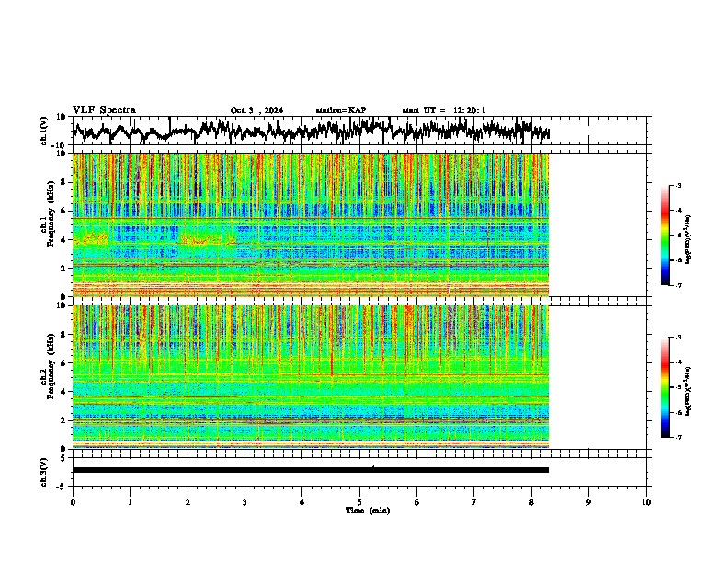Screen dimensions: 728x563
Task: Click the "9" tick on the time axis
Action: tap(588, 502)
